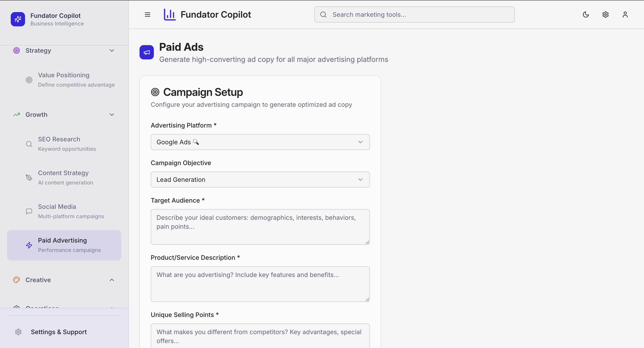Click the Paid Ads megaphone icon
Screen dimensions: 644x348
(x=146, y=52)
